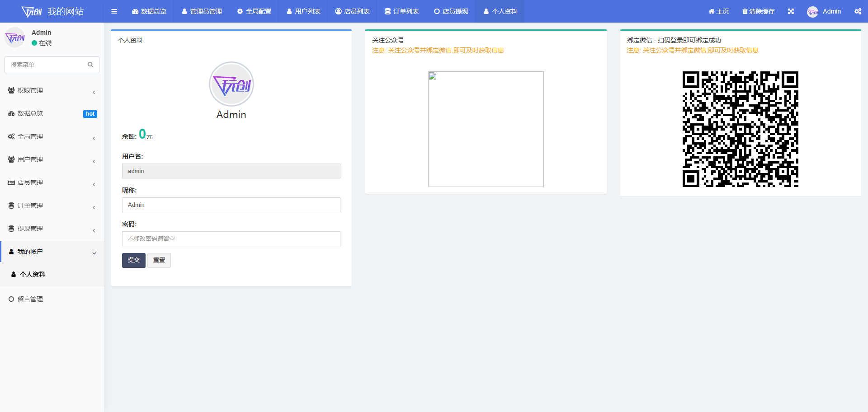Open the 订单列表 top tab
868x412 pixels.
pos(402,11)
